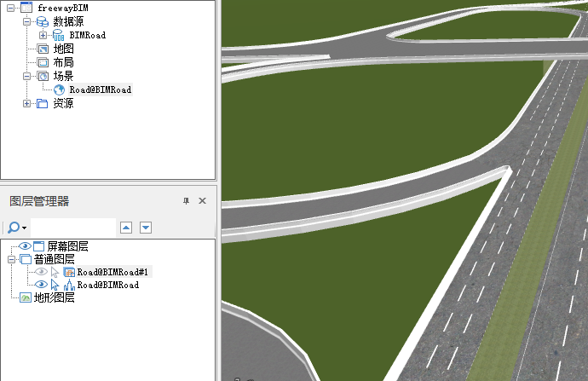Screen dimensions: 588x381
Task: Select the 资源 tree label
Action: pyautogui.click(x=63, y=103)
